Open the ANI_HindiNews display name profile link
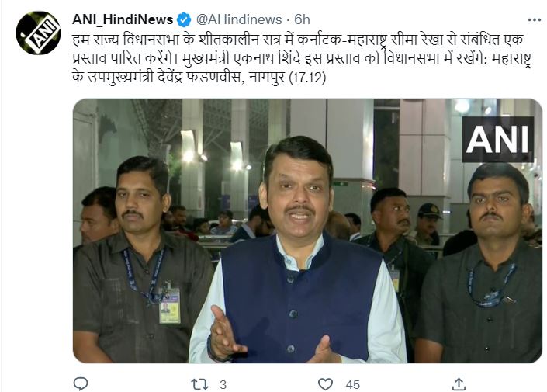 (x=123, y=19)
